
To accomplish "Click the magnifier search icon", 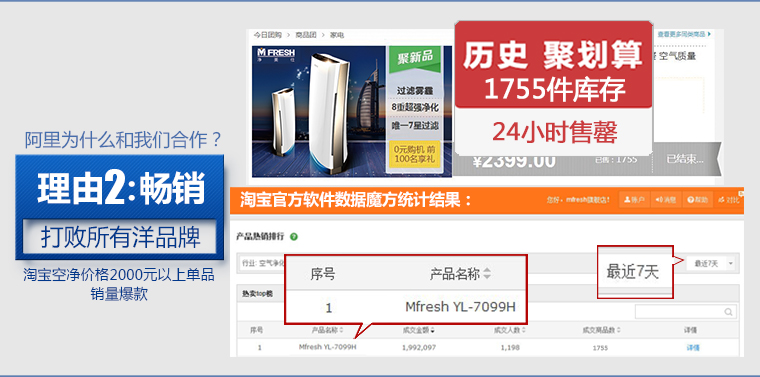I will pyautogui.click(x=728, y=313).
